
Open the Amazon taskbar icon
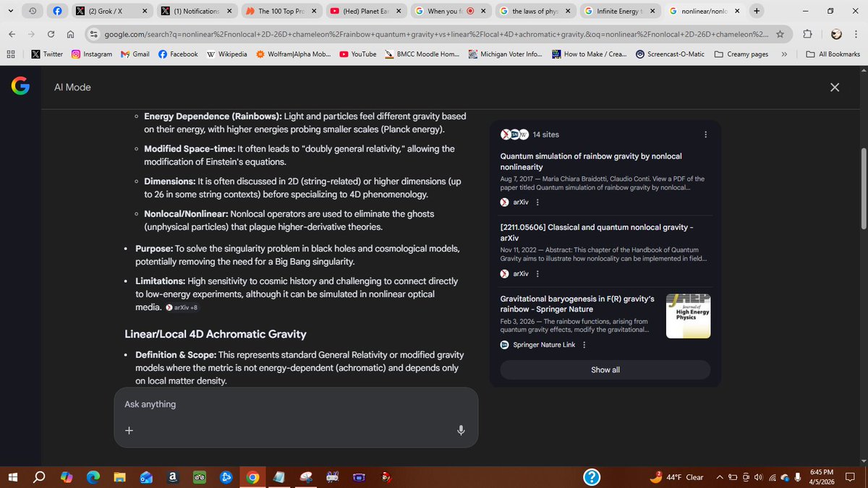click(x=172, y=477)
